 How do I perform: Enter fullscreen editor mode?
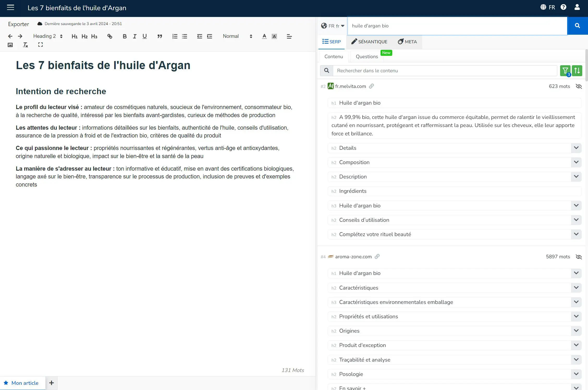pyautogui.click(x=40, y=45)
